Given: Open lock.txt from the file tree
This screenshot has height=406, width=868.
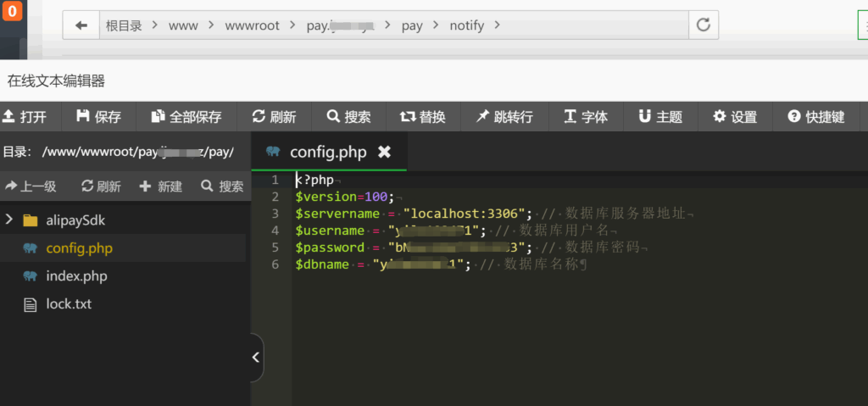Looking at the screenshot, I should pyautogui.click(x=69, y=304).
